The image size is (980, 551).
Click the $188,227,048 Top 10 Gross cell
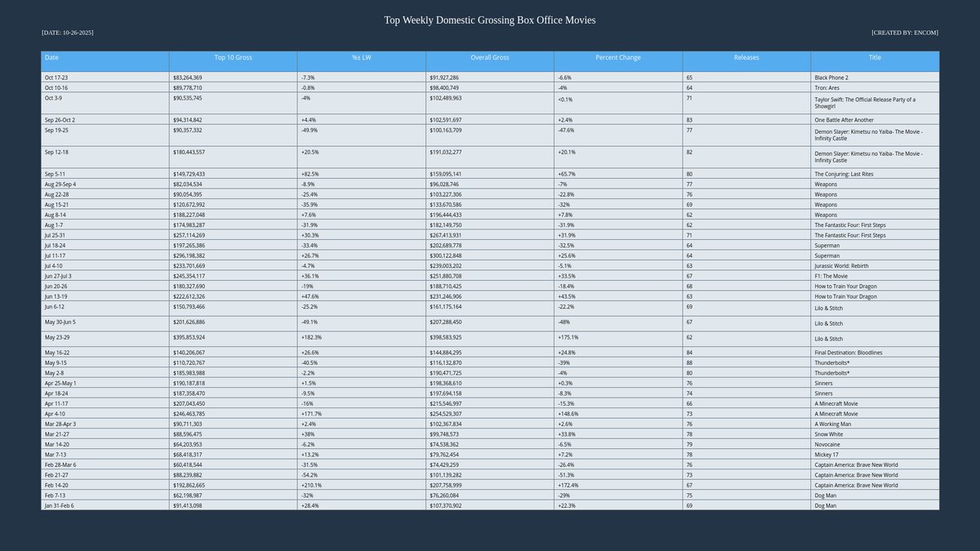point(234,215)
